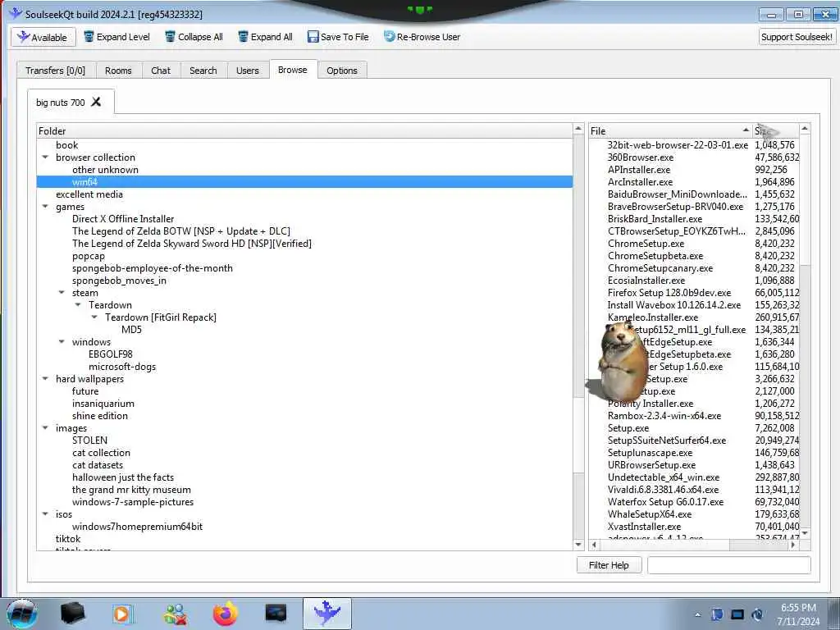Viewport: 840px width, 630px height.
Task: Click the Collapse All toolbar button
Action: click(194, 37)
